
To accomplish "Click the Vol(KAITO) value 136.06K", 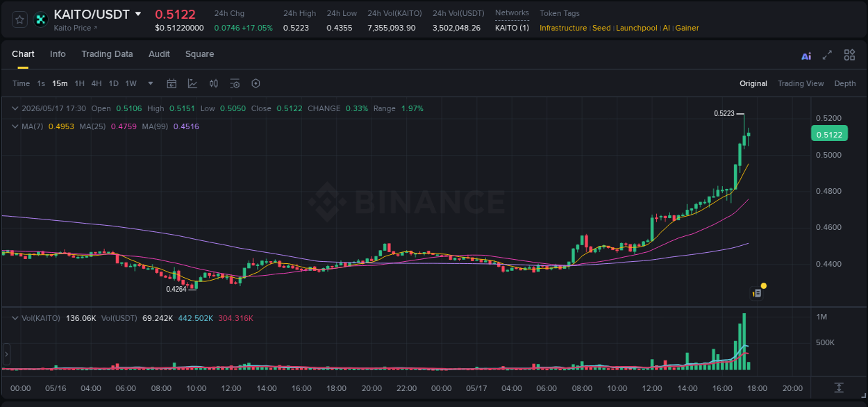I will [81, 318].
